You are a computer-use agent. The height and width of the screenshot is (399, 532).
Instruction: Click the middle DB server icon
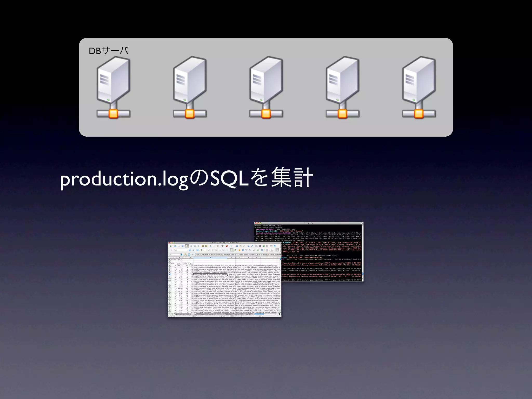pos(266,88)
